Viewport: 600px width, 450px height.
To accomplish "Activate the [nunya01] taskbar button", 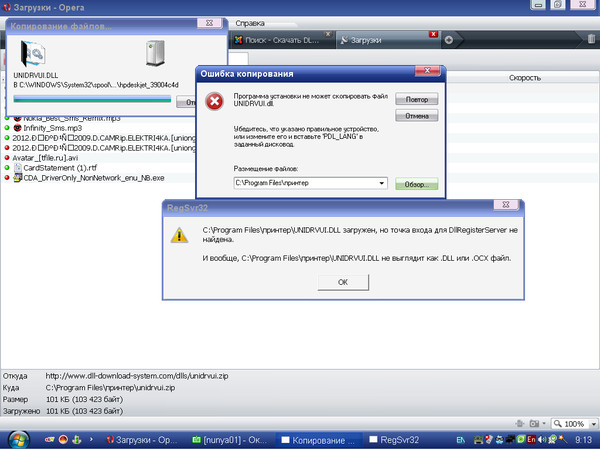I will coord(229,440).
